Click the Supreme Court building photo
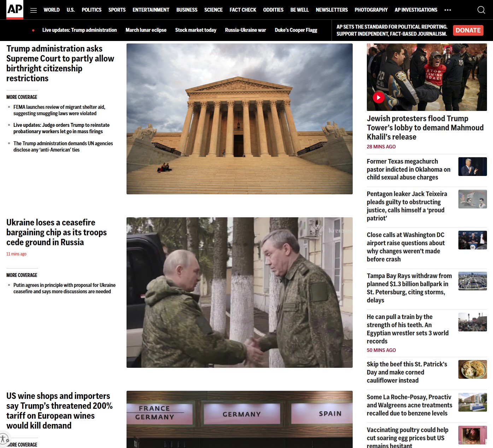This screenshot has width=493, height=448. [x=240, y=119]
